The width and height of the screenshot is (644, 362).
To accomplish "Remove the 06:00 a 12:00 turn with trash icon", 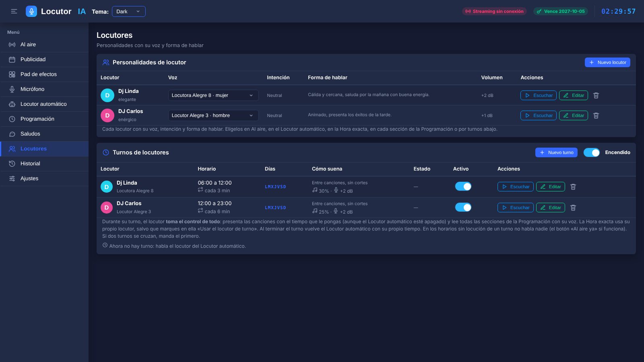I will point(573,187).
